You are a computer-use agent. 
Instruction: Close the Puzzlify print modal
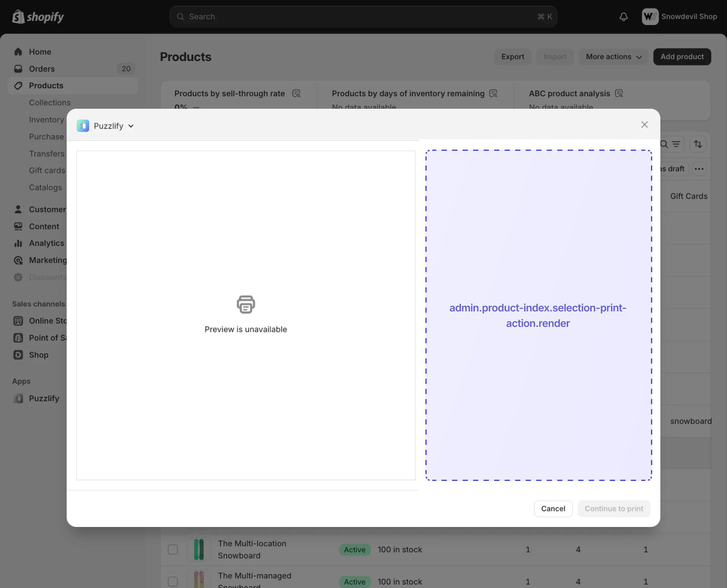[645, 125]
